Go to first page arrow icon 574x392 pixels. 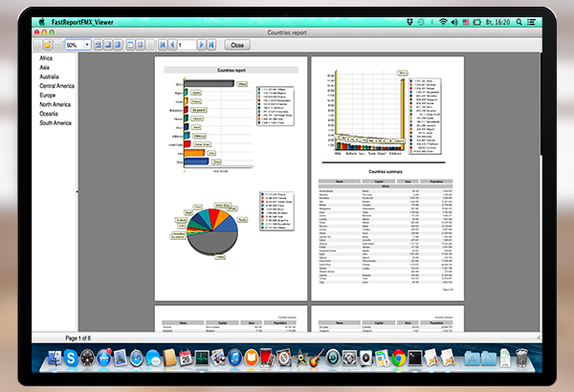[160, 44]
